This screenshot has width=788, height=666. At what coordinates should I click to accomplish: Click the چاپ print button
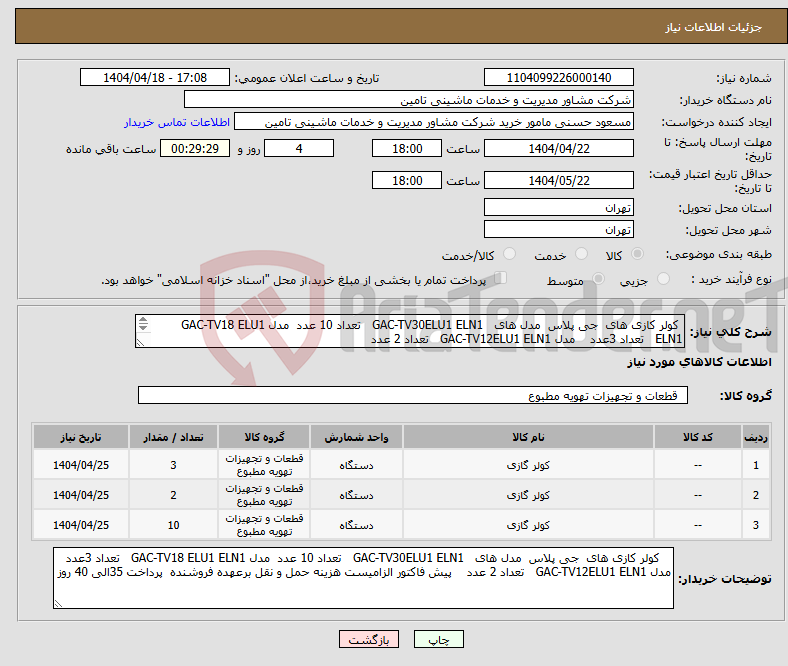pos(438,639)
